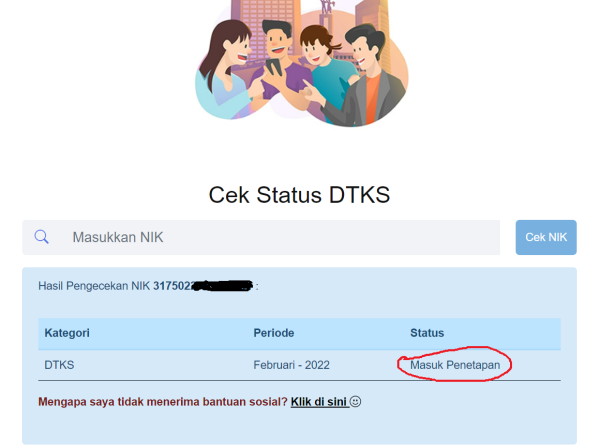Click the blacked-out NIK number portion
This screenshot has width=600, height=447.
(223, 285)
